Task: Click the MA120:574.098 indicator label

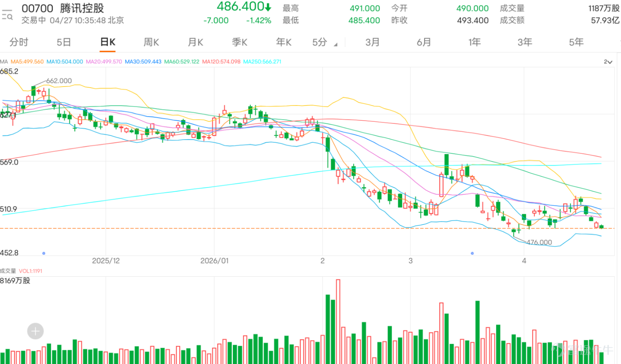Action: coord(221,62)
